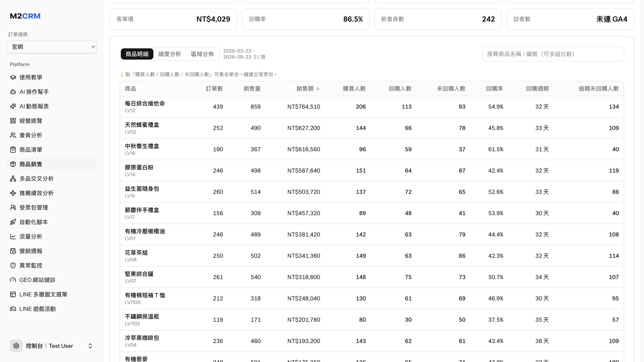Click the 多品交叉分析 network icon
The width and height of the screenshot is (644, 362).
click(x=13, y=179)
